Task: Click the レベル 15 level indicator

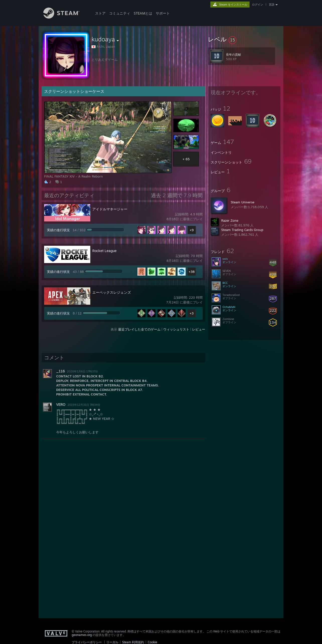Action: pos(222,40)
